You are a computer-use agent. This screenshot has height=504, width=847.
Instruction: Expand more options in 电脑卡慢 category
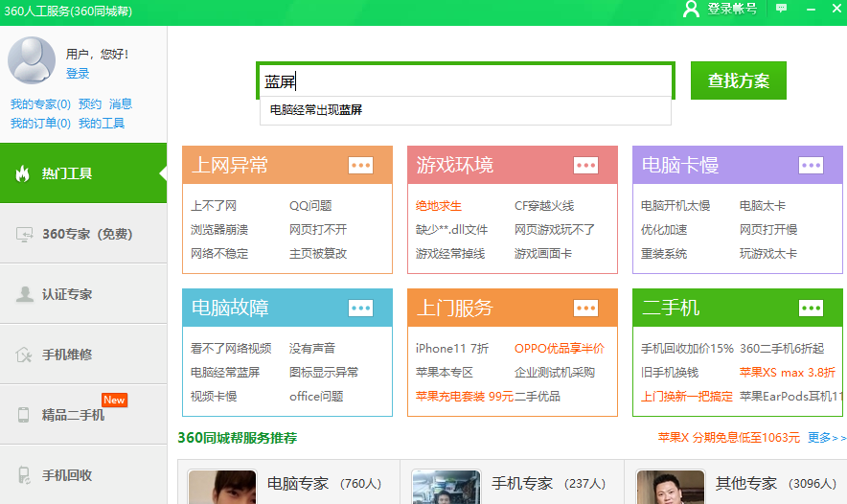click(811, 165)
